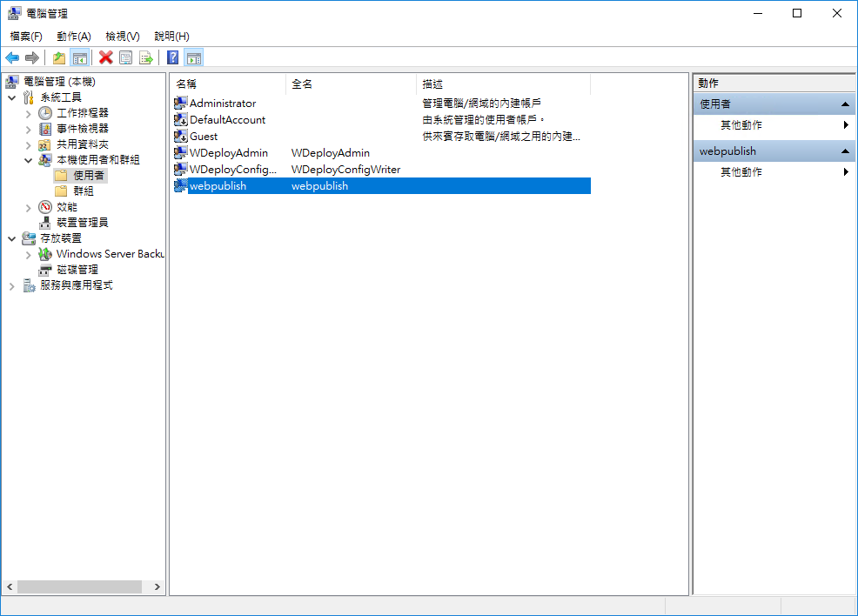
Task: Select the 群組 folder in tree
Action: [x=84, y=191]
